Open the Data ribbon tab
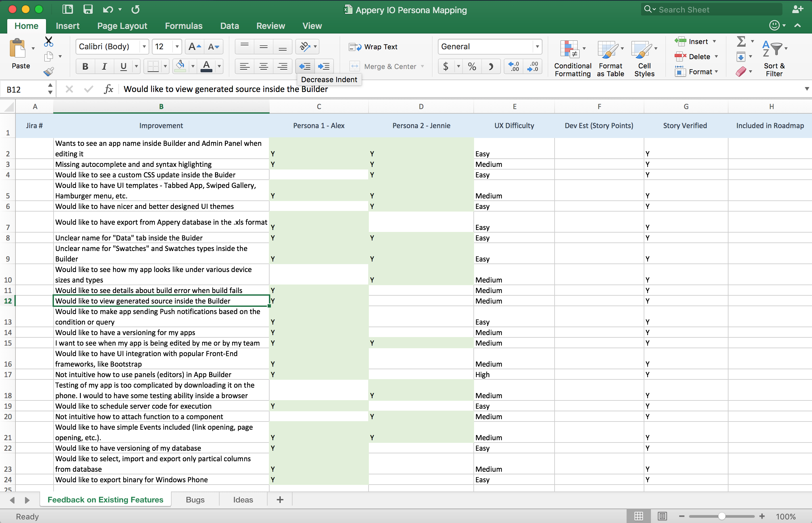The width and height of the screenshot is (812, 523). [229, 26]
